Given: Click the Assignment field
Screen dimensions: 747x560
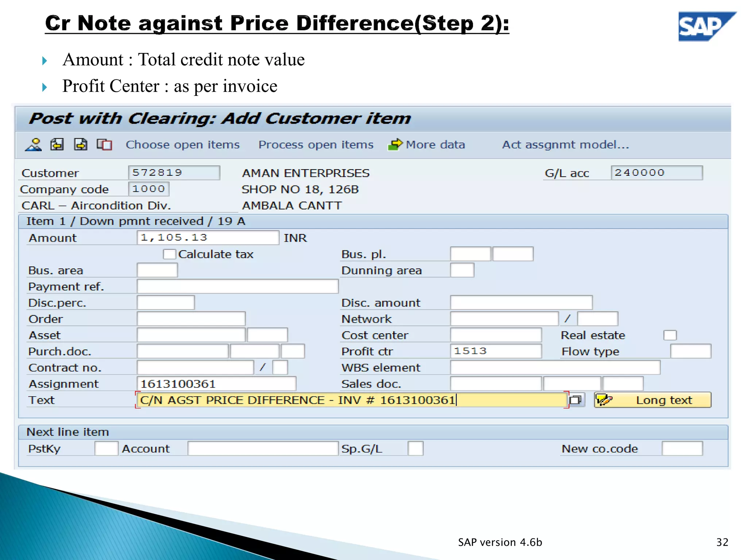Looking at the screenshot, I should [217, 384].
